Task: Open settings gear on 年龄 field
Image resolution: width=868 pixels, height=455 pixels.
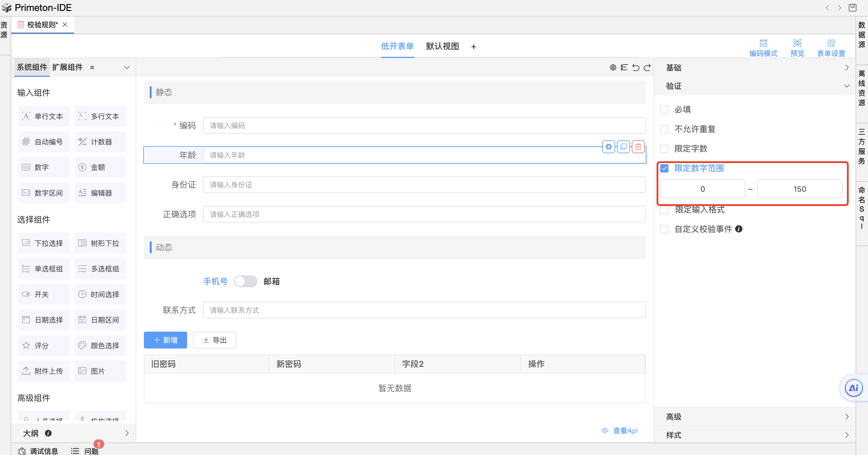Action: (x=609, y=147)
